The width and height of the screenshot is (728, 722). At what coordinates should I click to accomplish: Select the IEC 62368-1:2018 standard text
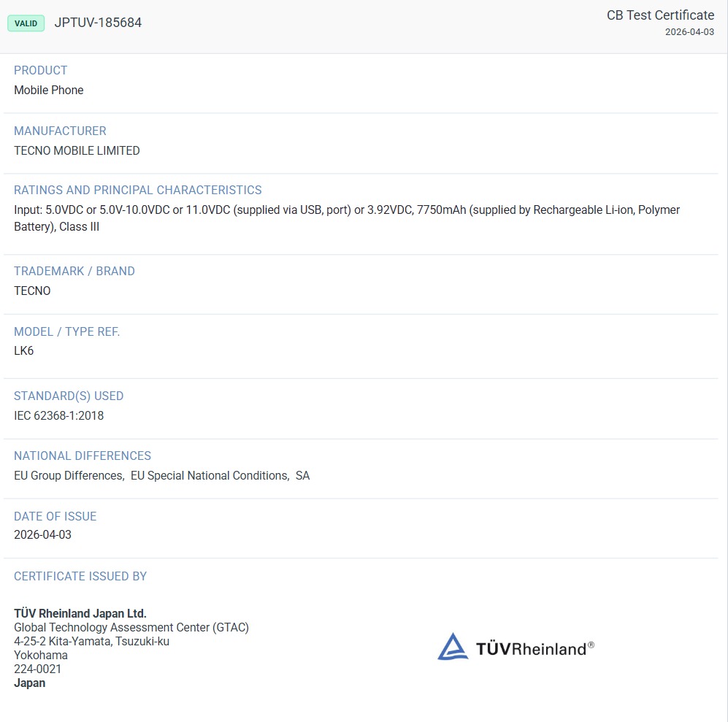pyautogui.click(x=59, y=416)
